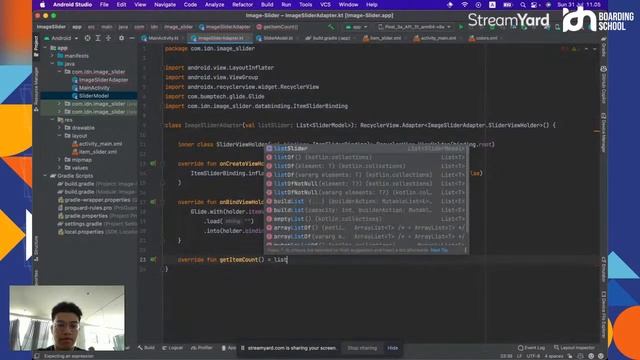The image size is (640, 360).
Task: Collapse the java folder
Action: point(53,64)
